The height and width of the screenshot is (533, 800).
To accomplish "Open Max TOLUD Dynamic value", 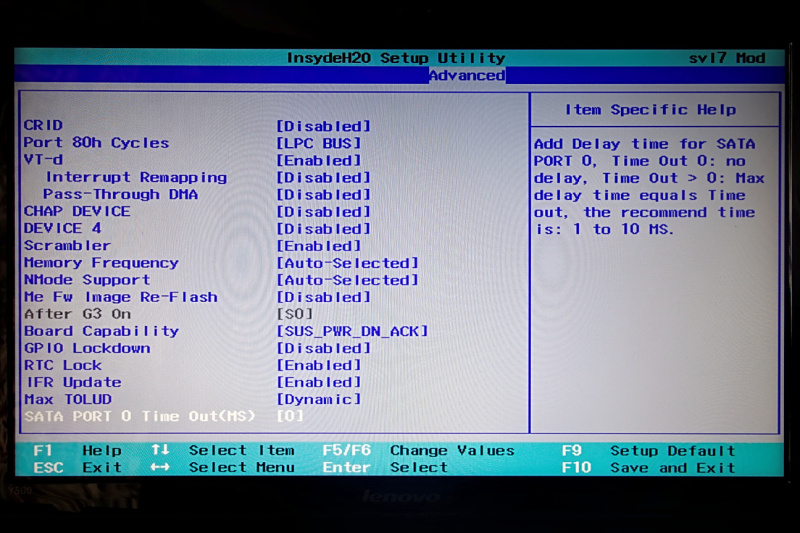I will click(319, 399).
